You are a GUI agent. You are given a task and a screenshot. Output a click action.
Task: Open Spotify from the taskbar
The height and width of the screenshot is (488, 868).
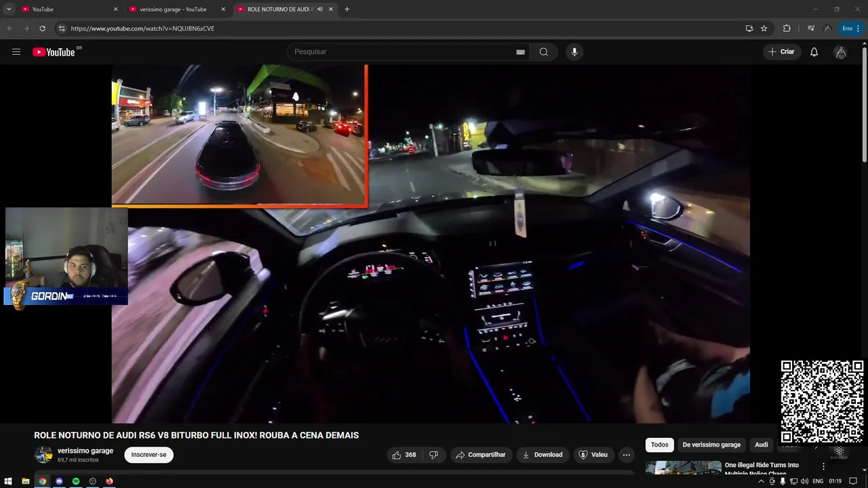(x=76, y=481)
